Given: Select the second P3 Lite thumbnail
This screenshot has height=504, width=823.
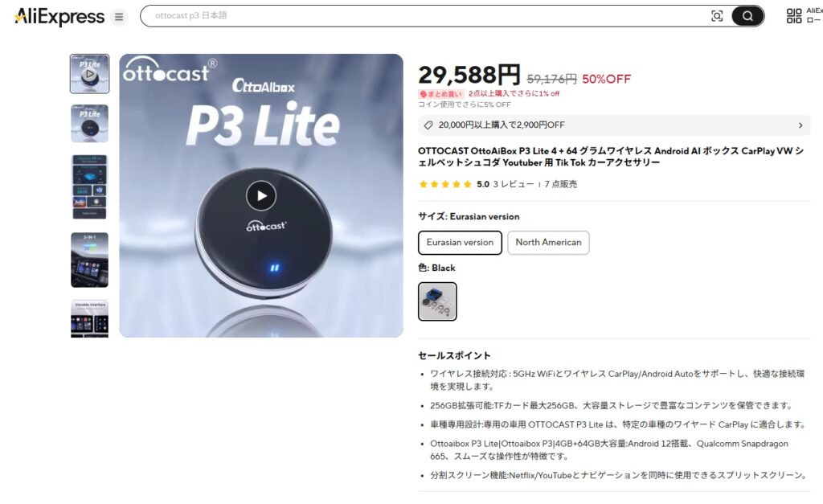Looking at the screenshot, I should (x=90, y=123).
